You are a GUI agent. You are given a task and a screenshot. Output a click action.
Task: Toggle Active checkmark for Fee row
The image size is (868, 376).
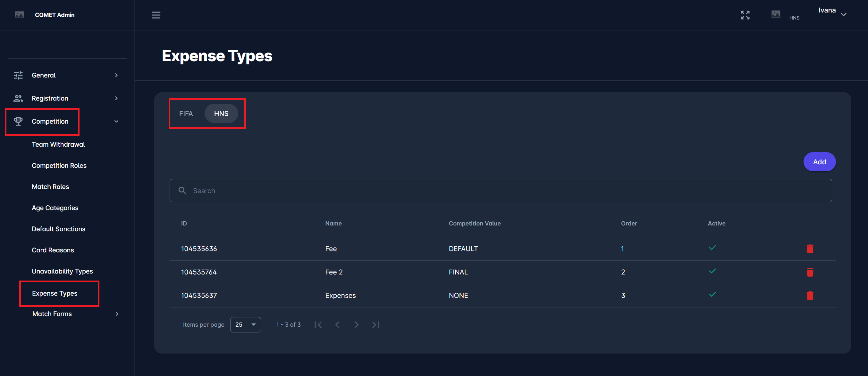point(712,248)
